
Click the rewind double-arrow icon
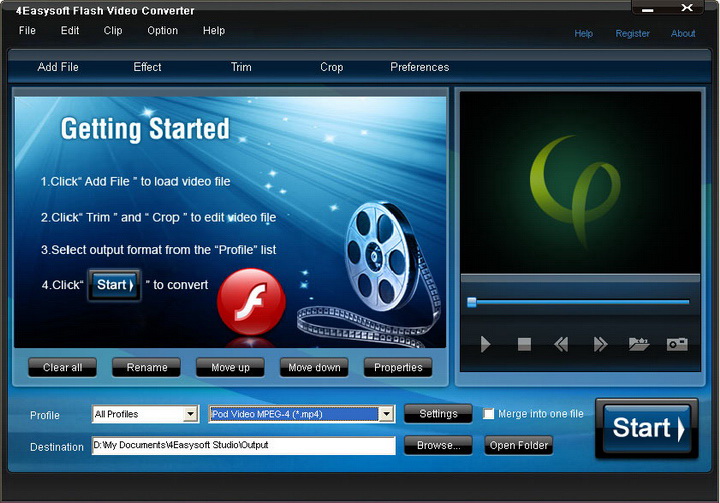(x=561, y=344)
